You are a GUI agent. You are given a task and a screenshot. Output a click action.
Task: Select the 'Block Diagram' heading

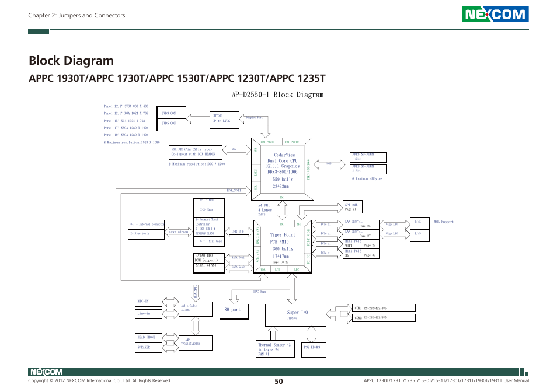(x=71, y=61)
